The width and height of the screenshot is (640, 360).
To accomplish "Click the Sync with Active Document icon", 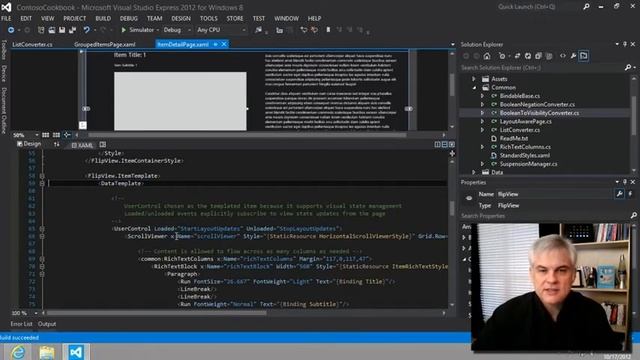I will coord(517,56).
